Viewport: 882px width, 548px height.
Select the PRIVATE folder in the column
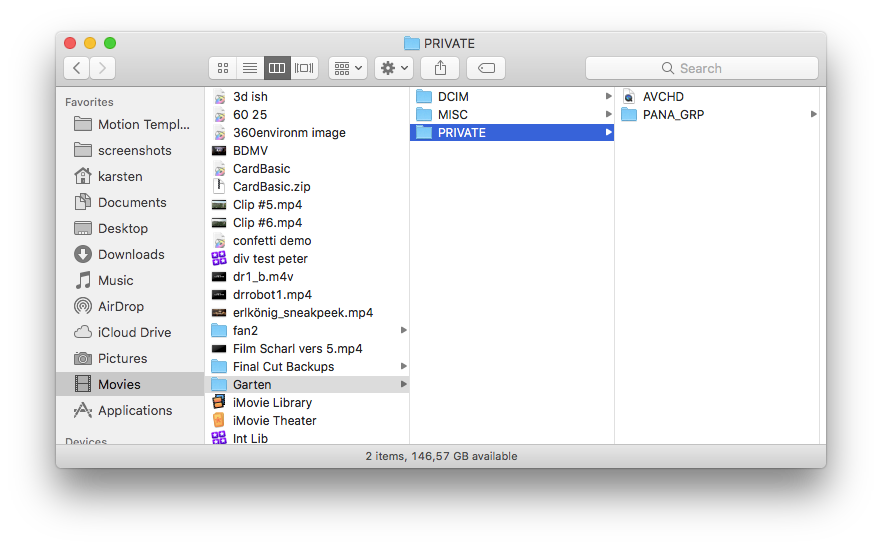[512, 133]
